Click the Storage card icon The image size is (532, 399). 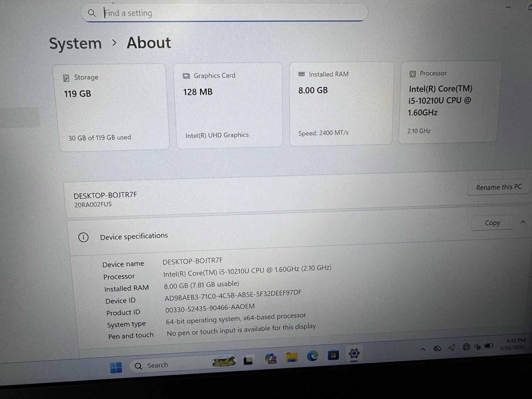coord(66,78)
